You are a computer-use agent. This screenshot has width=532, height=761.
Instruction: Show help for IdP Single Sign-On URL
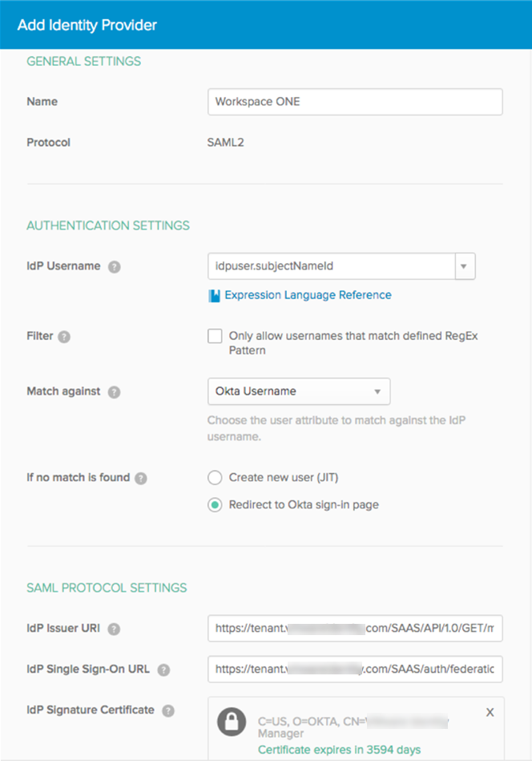click(x=164, y=670)
